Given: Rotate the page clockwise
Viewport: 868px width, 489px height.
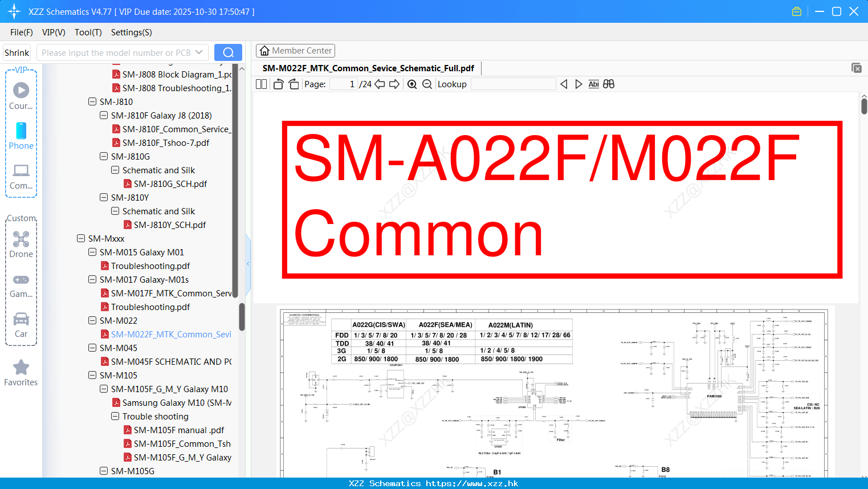Looking at the screenshot, I should (294, 84).
